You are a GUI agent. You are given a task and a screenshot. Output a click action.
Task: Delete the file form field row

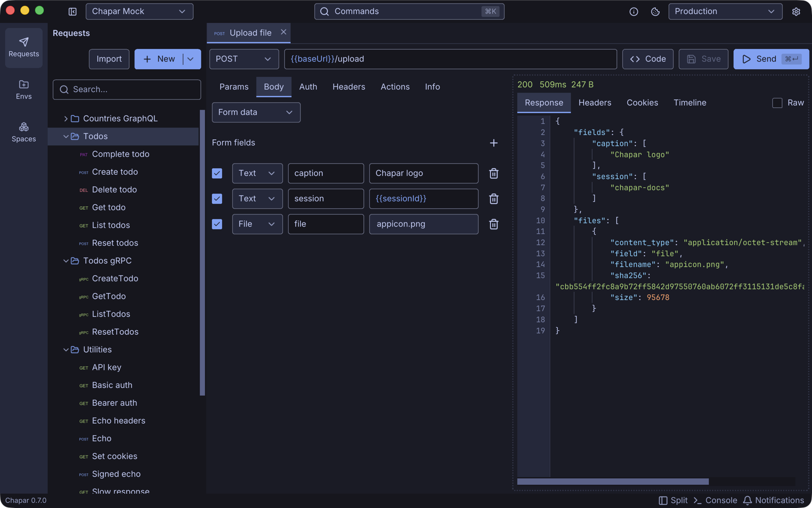point(493,224)
